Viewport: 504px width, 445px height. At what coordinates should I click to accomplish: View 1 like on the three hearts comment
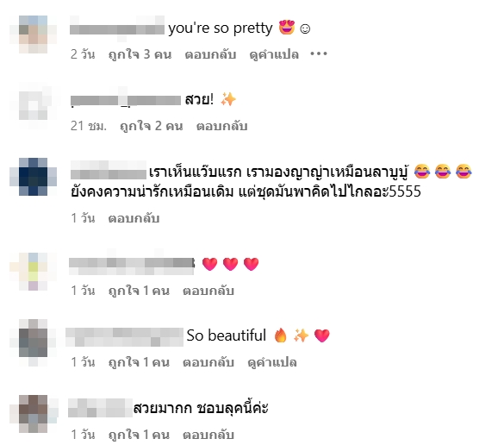tap(139, 291)
